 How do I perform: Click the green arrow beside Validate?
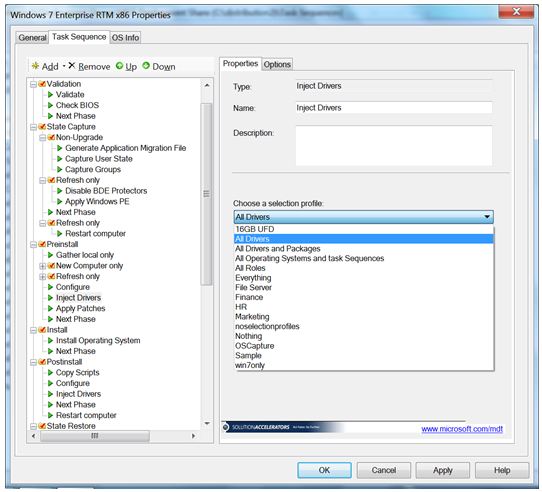50,94
